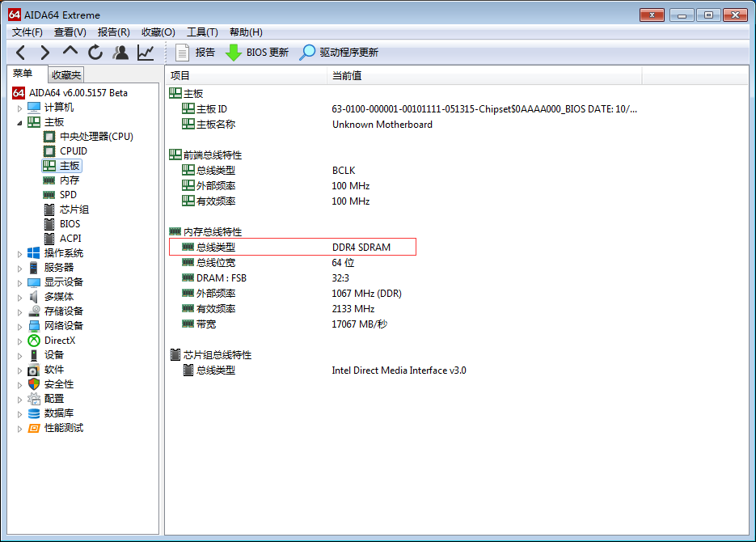
Task: Click the 性能测试 benchmark icon
Action: click(34, 428)
